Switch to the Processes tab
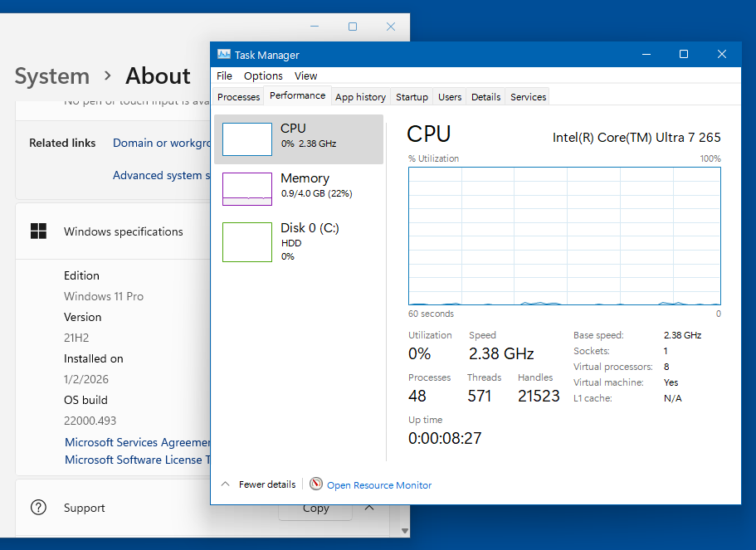 coord(239,97)
